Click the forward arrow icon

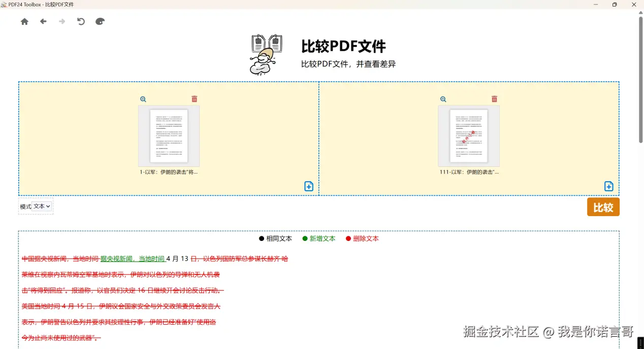click(62, 22)
